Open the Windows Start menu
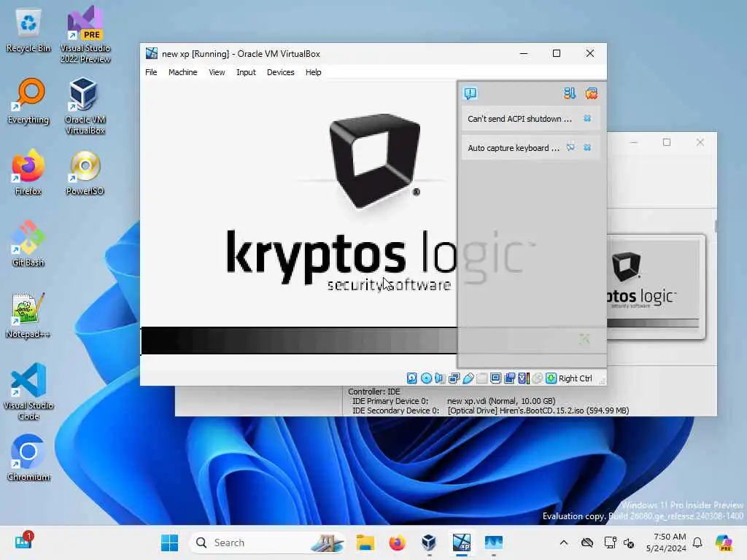 (x=169, y=542)
